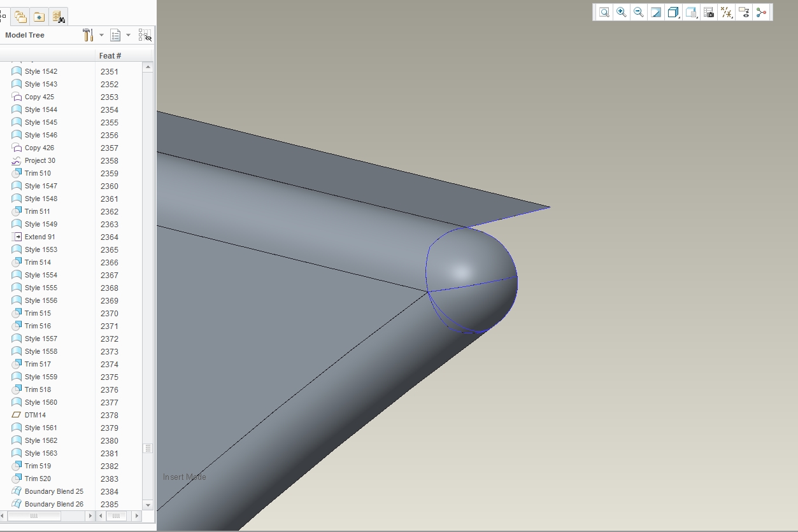Click the name column horizontal scroll-right arrow
This screenshot has width=798, height=532.
pos(90,516)
